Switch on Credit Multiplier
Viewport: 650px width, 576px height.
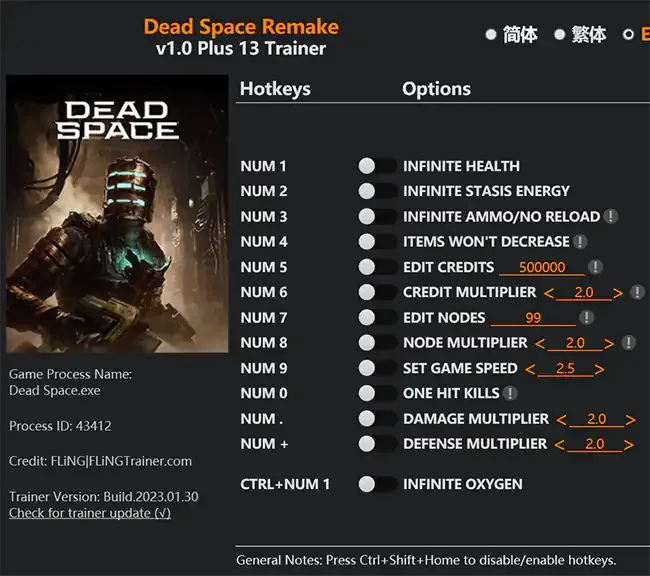[377, 292]
